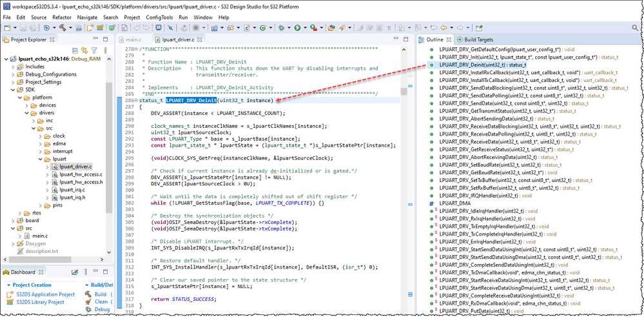Collapse the SDK folder node
Viewport: 644px width, 317px height.
point(13,90)
